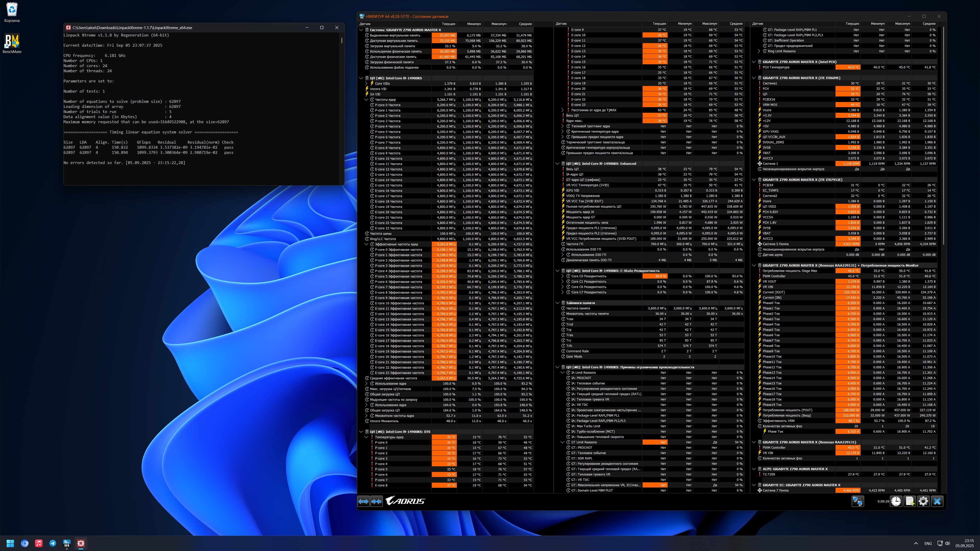Reset the elapsed-time clock icon

[x=896, y=501]
